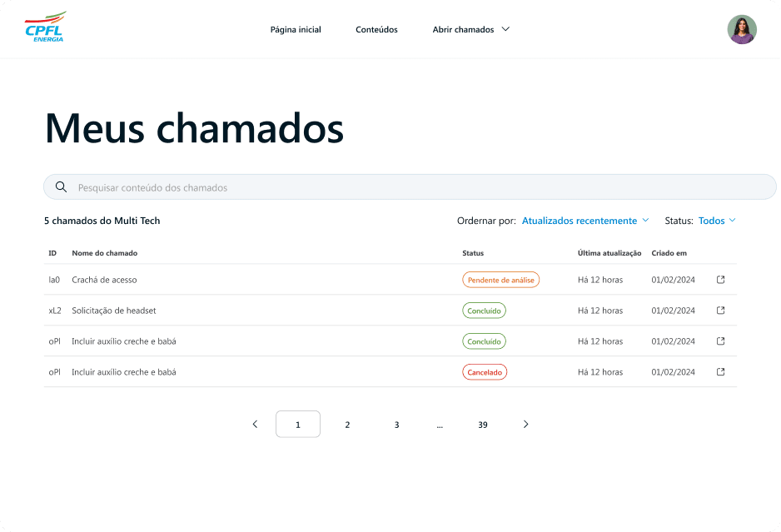Focus the Pesquisar conteúdo dos chamados field
The height and width of the screenshot is (532, 781).
pos(410,186)
